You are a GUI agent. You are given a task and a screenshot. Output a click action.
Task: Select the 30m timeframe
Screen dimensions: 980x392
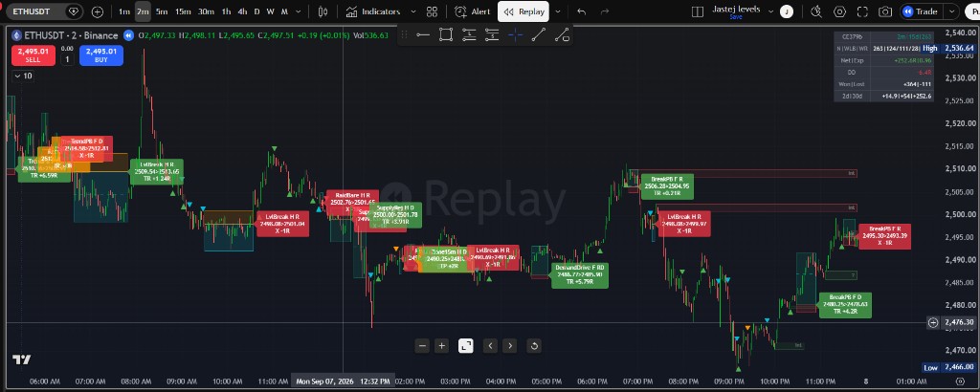tap(207, 11)
